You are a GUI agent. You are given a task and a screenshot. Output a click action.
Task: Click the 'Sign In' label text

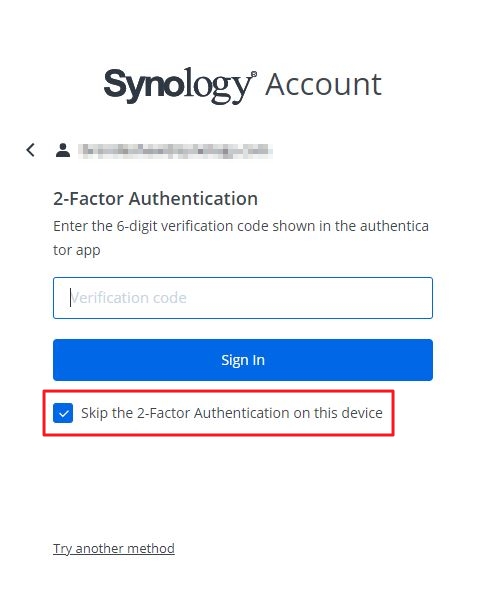(x=243, y=360)
